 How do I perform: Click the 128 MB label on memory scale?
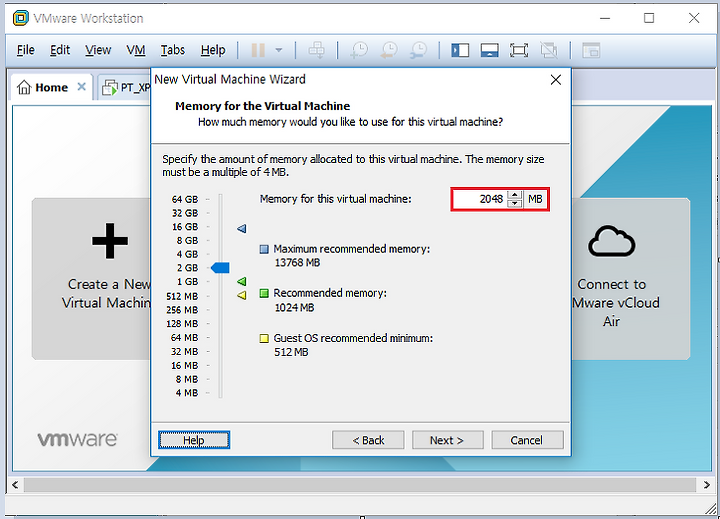182,324
